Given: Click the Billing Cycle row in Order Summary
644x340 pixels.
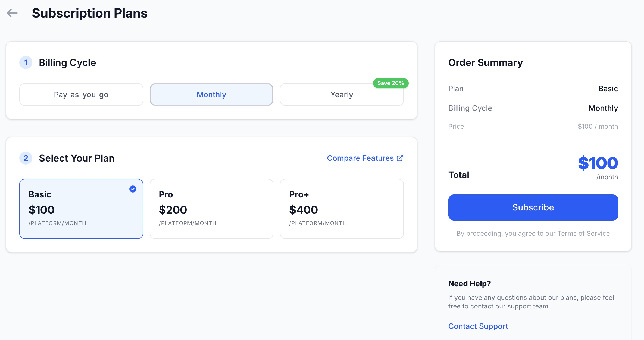Looking at the screenshot, I should 470,108.
